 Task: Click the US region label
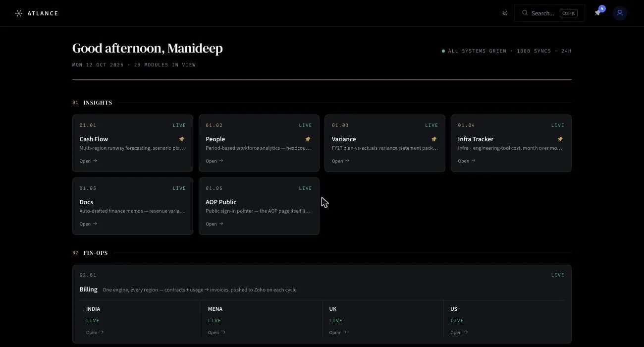[x=454, y=309]
